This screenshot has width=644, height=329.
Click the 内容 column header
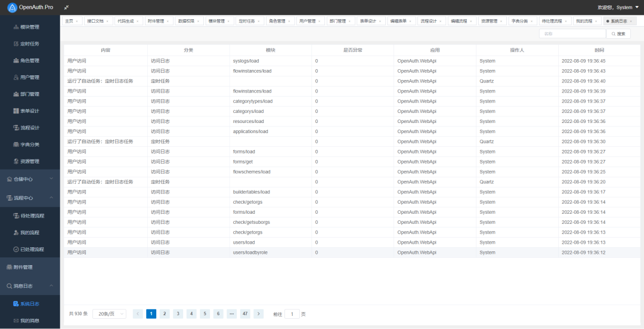tap(106, 50)
